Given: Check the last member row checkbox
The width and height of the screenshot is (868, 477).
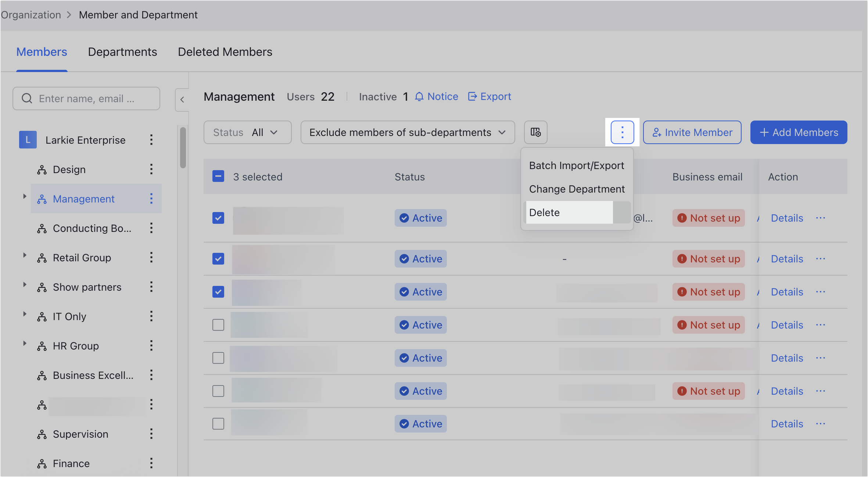Looking at the screenshot, I should pos(218,424).
